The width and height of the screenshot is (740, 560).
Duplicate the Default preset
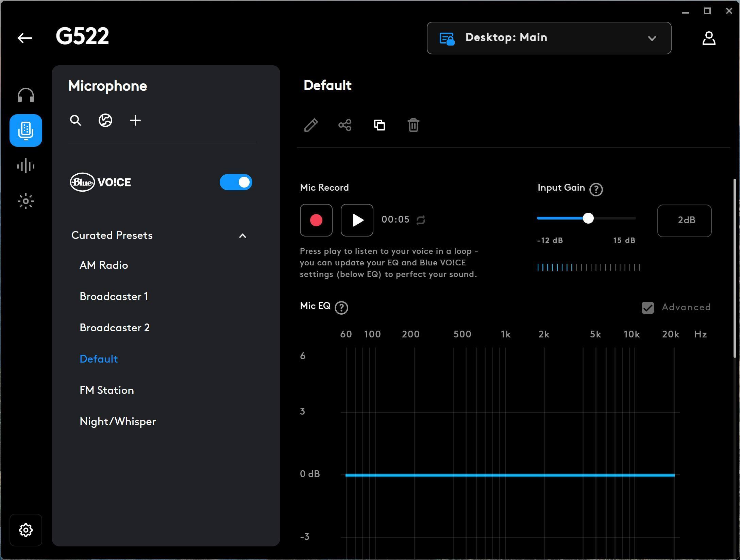tap(380, 125)
